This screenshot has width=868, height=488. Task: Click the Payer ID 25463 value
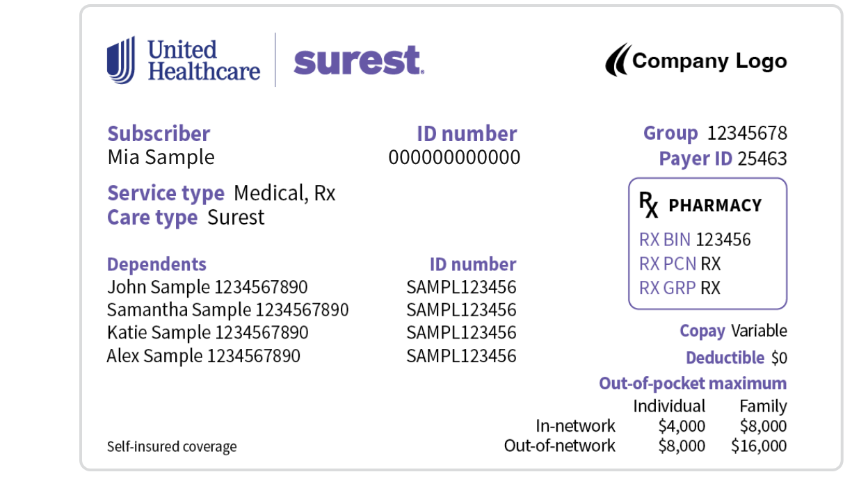(762, 159)
